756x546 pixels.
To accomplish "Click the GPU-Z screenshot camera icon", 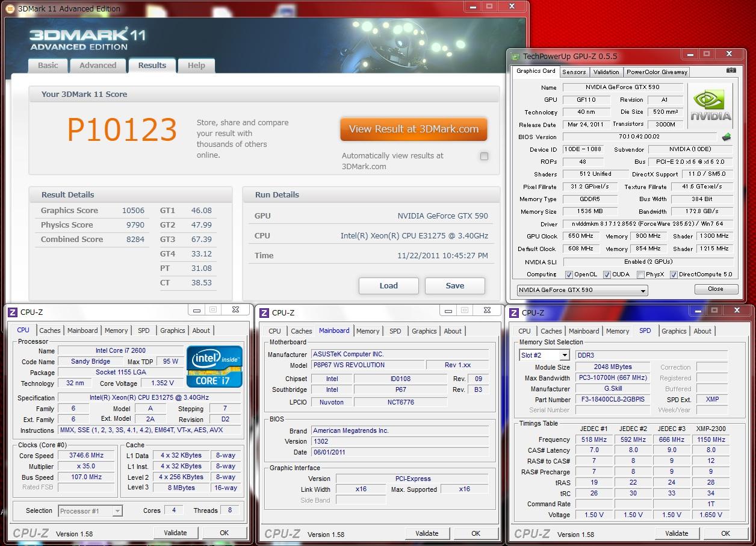I will [731, 70].
